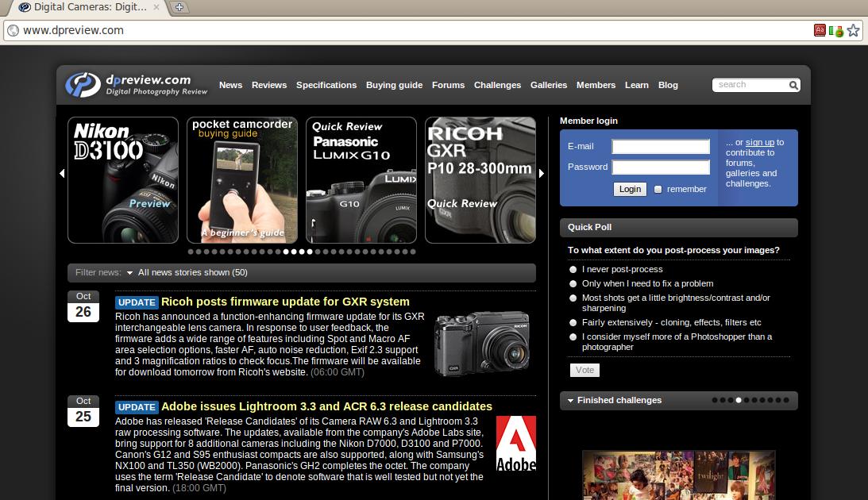Click the Vote button
Viewport: 868px width, 500px height.
coord(584,370)
